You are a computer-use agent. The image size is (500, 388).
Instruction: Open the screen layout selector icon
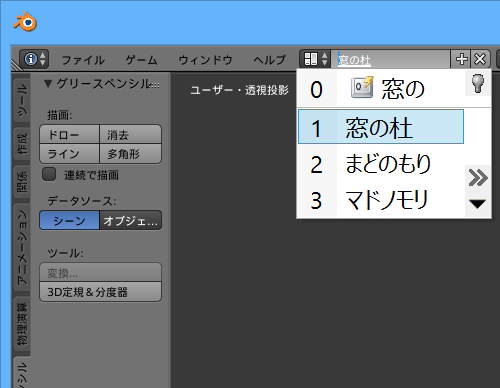click(315, 59)
